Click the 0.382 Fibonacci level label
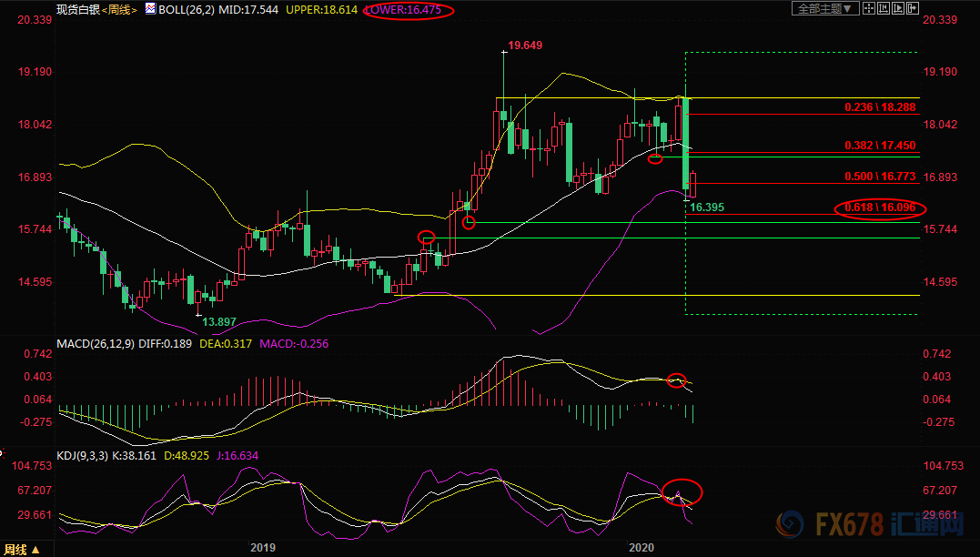The image size is (980, 557). pyautogui.click(x=881, y=146)
